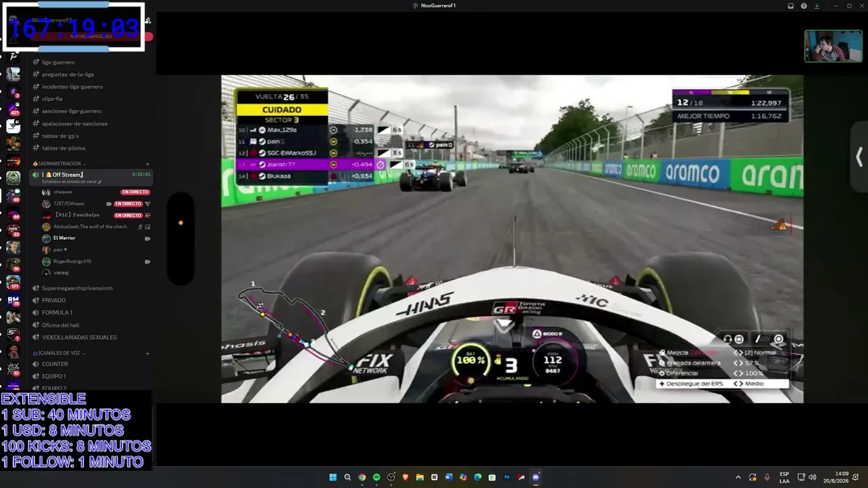Select user pain in voice channel

(x=60, y=249)
